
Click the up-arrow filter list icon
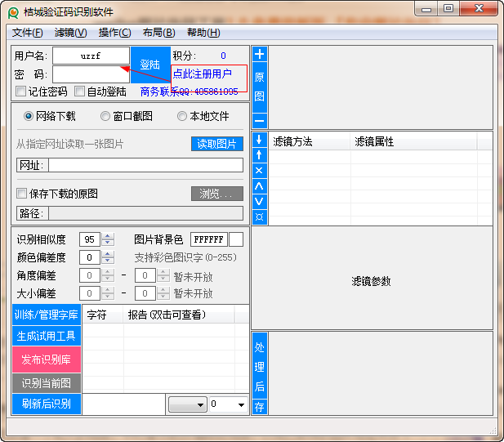(x=260, y=155)
